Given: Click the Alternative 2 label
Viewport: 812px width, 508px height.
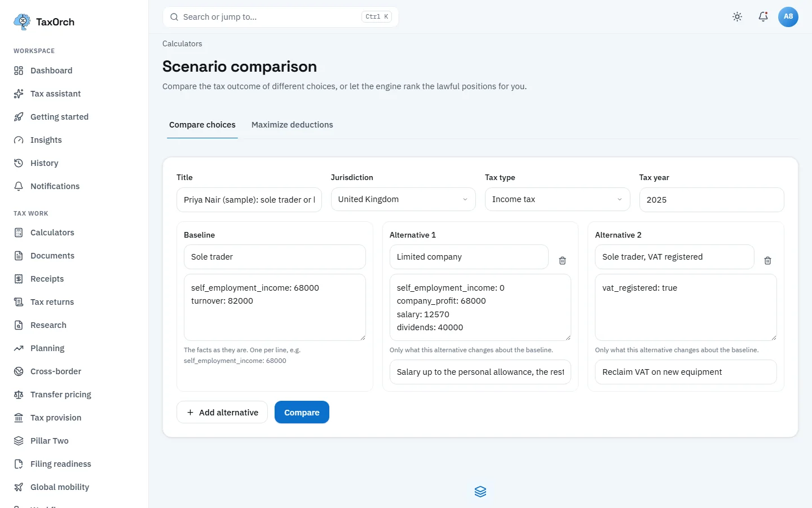Looking at the screenshot, I should [x=618, y=235].
